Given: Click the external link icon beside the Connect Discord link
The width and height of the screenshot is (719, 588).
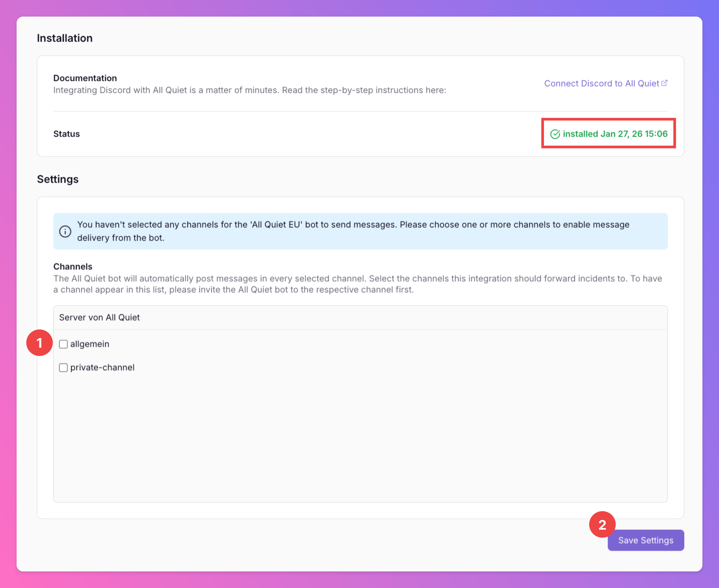Looking at the screenshot, I should point(664,83).
